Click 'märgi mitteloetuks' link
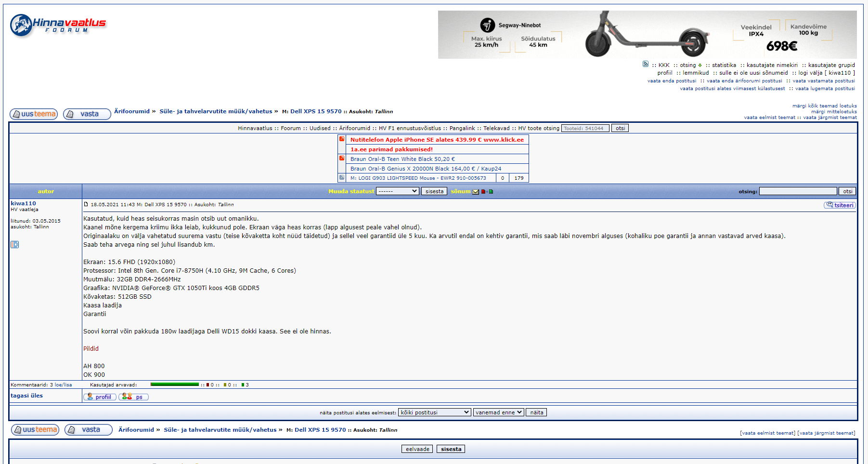 pyautogui.click(x=834, y=112)
